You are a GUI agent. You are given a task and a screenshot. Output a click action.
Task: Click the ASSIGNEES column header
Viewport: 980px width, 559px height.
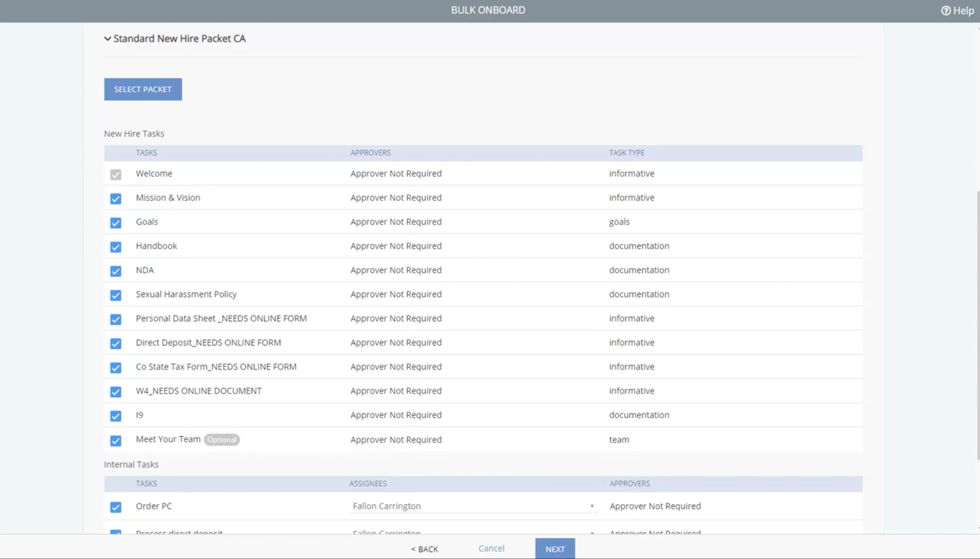point(367,483)
